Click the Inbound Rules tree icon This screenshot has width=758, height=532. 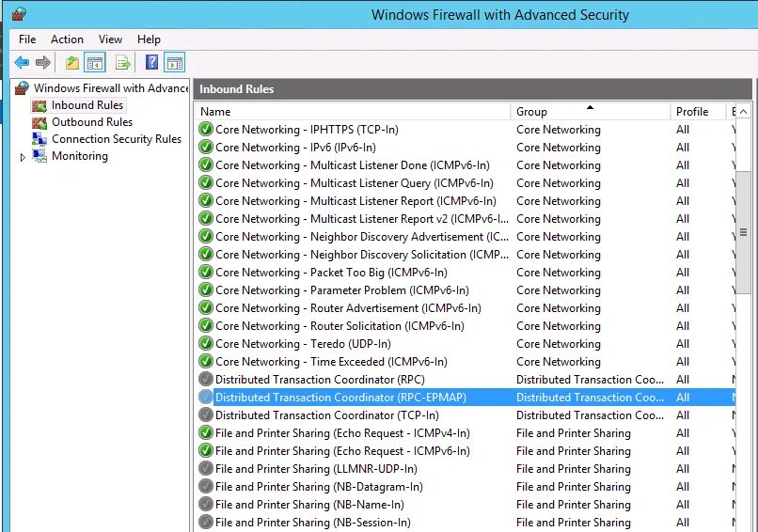coord(39,105)
